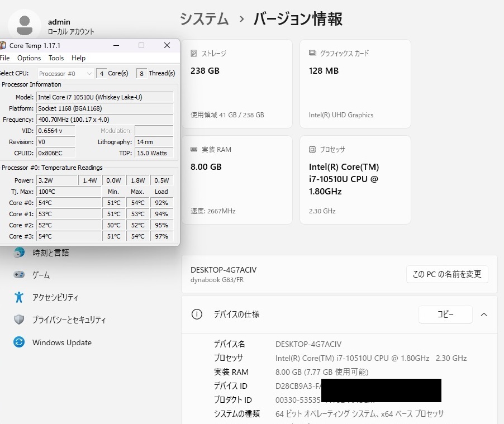Click the admin account name

click(x=59, y=22)
